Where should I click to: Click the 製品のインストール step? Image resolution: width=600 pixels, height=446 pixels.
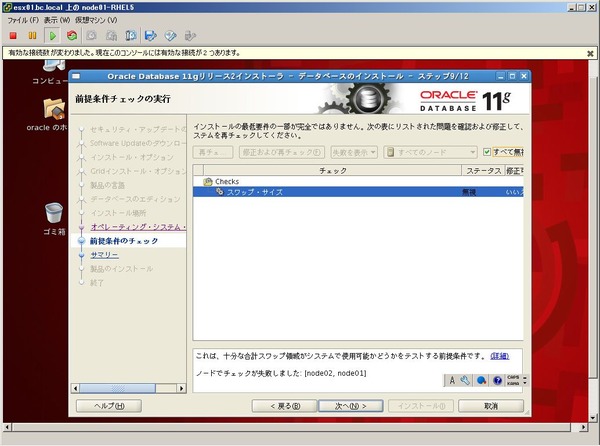point(122,269)
